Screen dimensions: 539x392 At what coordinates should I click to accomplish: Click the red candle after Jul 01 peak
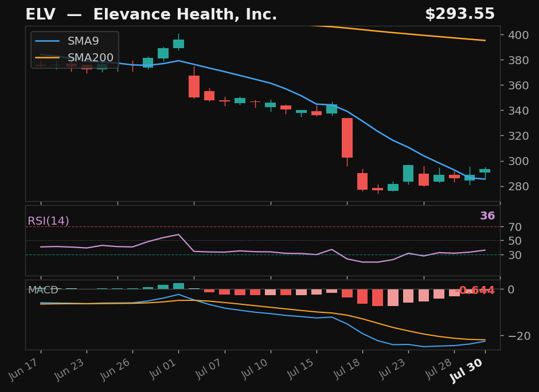click(x=194, y=87)
